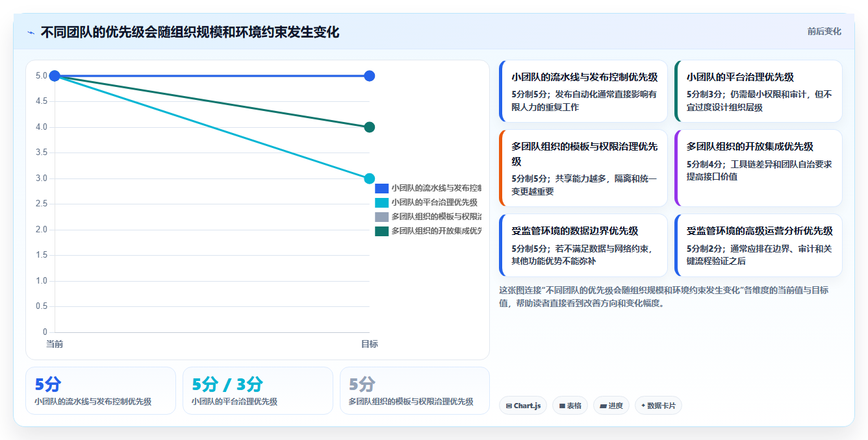
Task: Click the 小团队的流水线与发布控制优先级 legend label
Action: tap(436, 188)
